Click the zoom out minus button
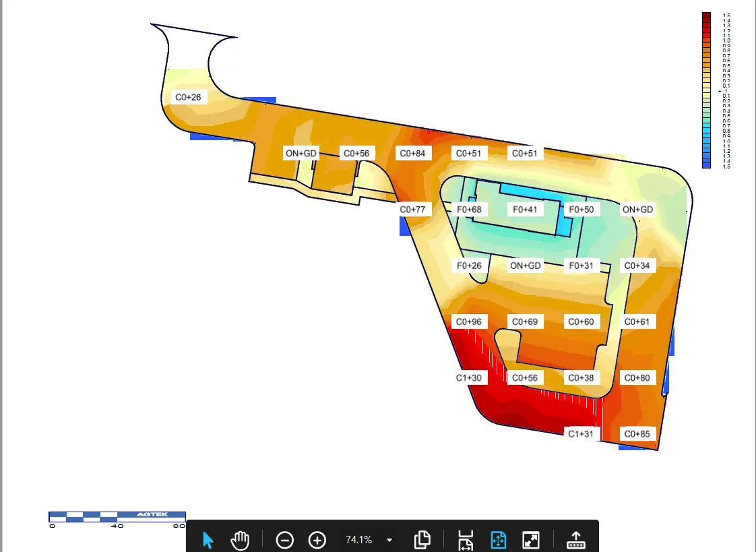This screenshot has height=552, width=756. [285, 540]
